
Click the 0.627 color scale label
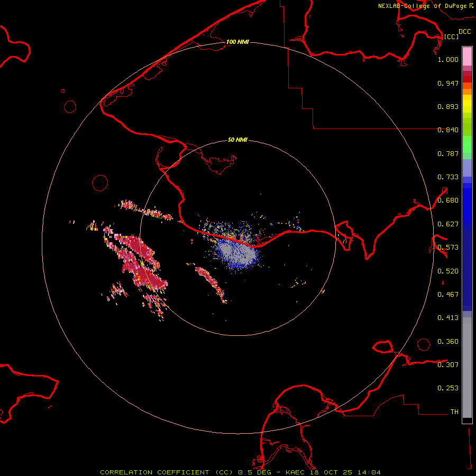[x=448, y=224]
